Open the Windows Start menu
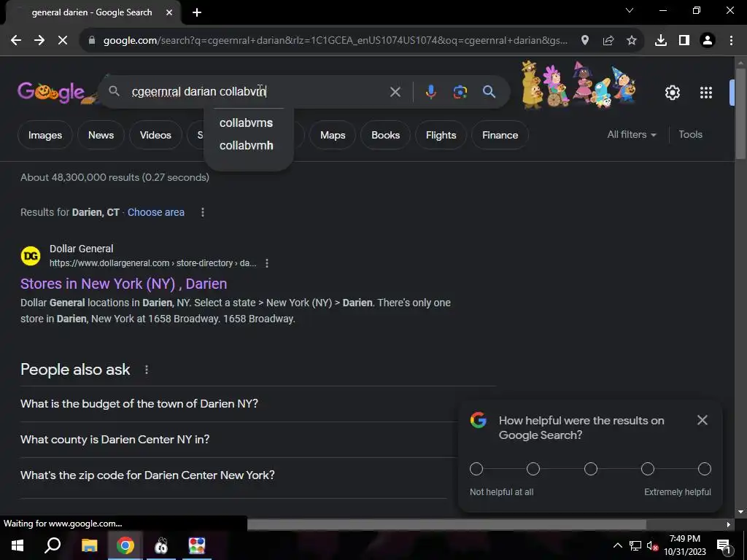This screenshot has width=747, height=560. click(18, 545)
